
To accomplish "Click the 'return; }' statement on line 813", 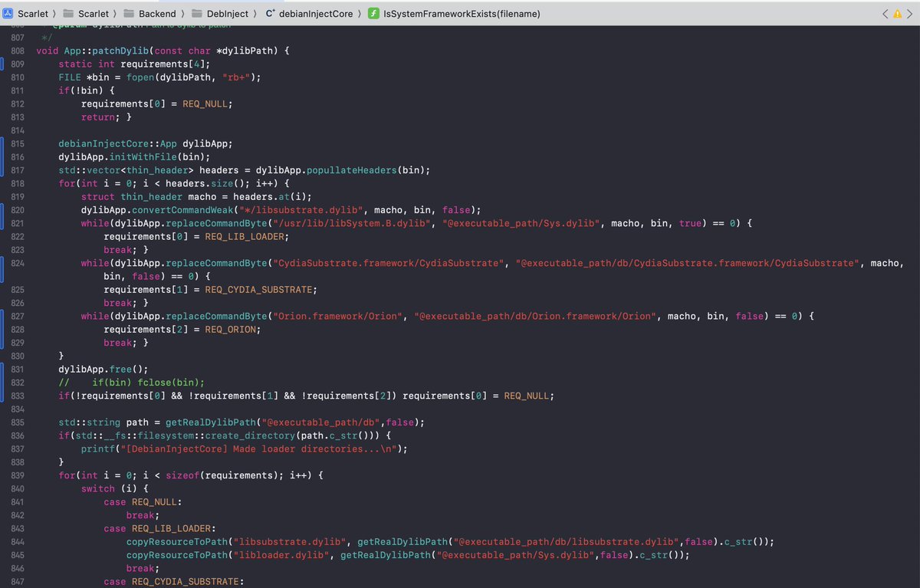I will (107, 117).
